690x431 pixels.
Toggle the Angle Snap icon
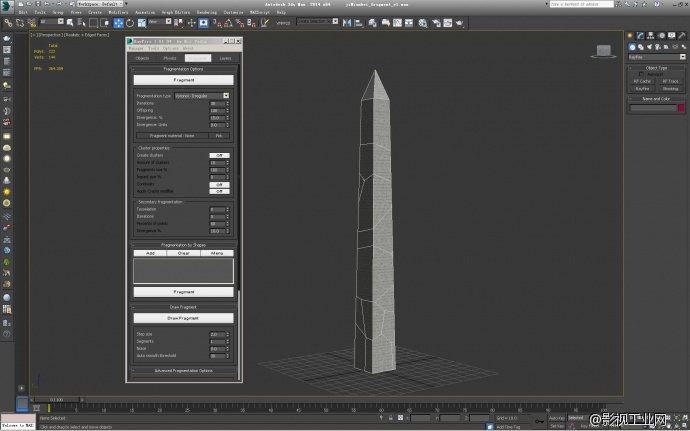(228, 23)
